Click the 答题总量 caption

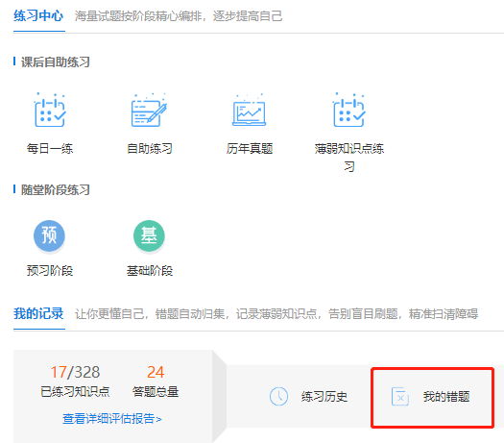(156, 391)
